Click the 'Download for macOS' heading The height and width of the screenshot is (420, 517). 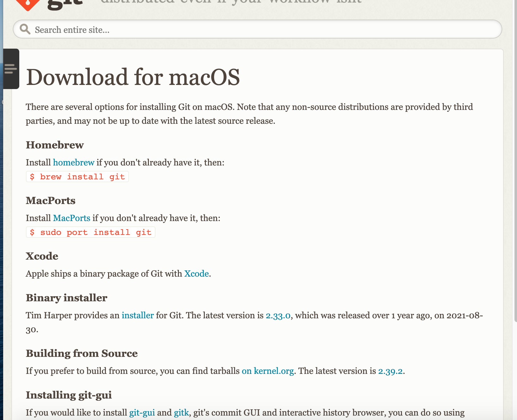[133, 77]
